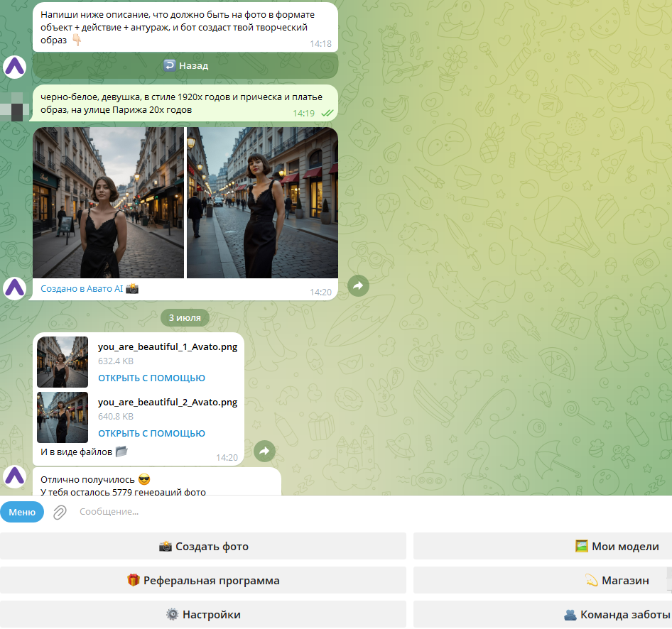Open the first generated Paris street photo

(108, 202)
